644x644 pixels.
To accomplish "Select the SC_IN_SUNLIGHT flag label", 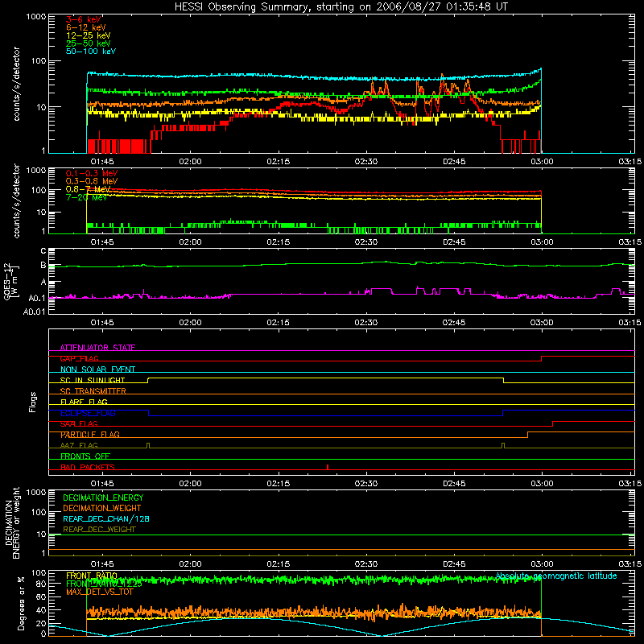I will (x=93, y=380).
